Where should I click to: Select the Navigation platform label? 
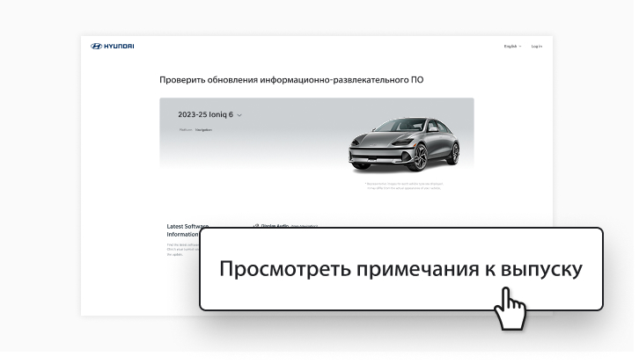click(x=203, y=129)
